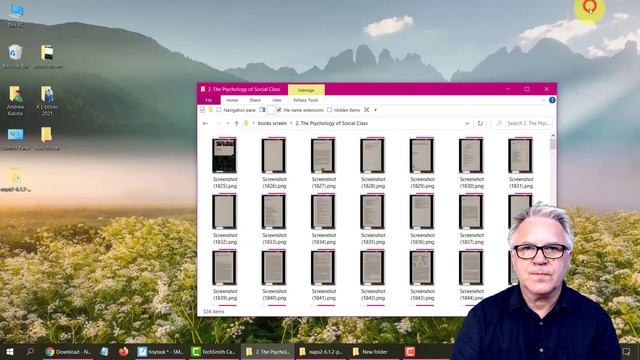This screenshot has width=640, height=360.
Task: Click new folder icon in quick access toolbar
Action: pyautogui.click(x=211, y=110)
